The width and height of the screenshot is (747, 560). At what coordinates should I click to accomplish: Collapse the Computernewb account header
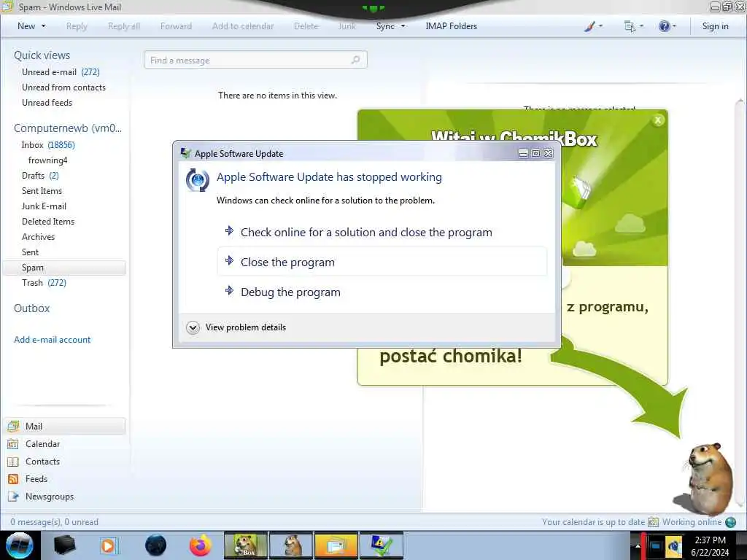point(68,128)
